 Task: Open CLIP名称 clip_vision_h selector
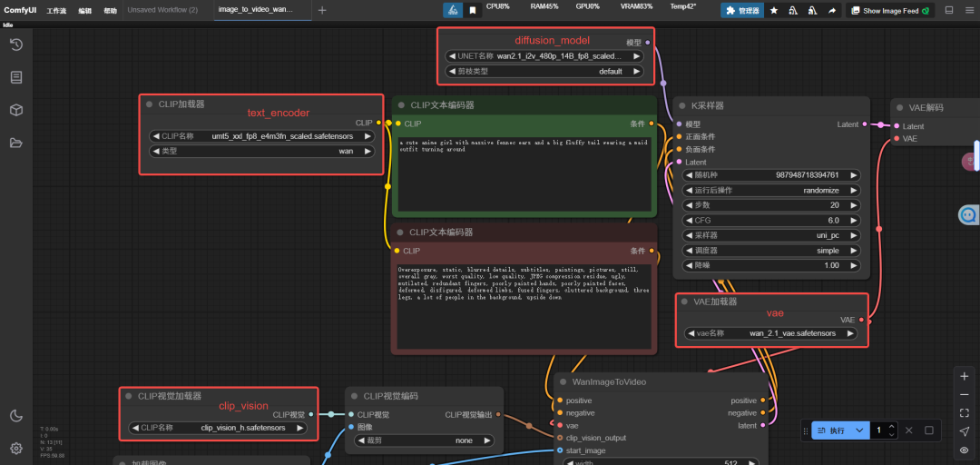pos(218,428)
